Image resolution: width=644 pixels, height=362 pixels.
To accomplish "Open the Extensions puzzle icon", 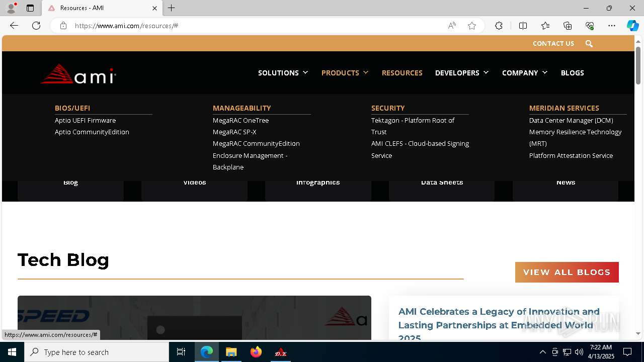I will (x=499, y=26).
